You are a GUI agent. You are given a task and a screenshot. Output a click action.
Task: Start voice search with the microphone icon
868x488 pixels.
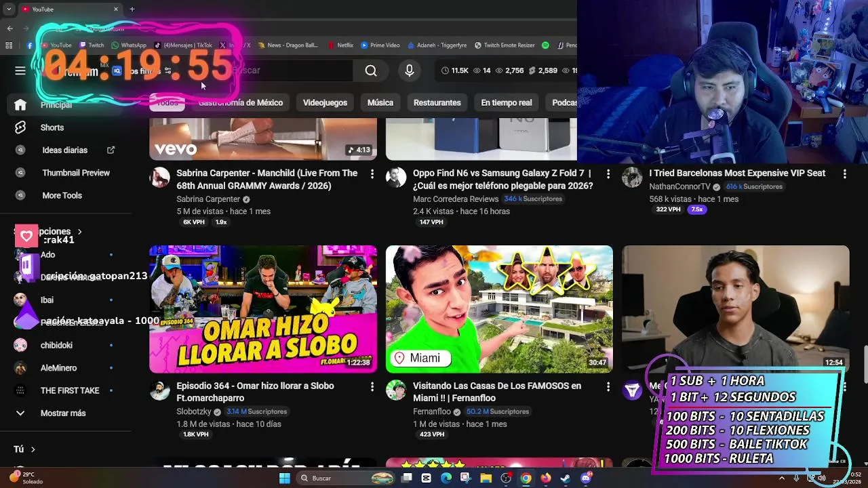click(410, 70)
